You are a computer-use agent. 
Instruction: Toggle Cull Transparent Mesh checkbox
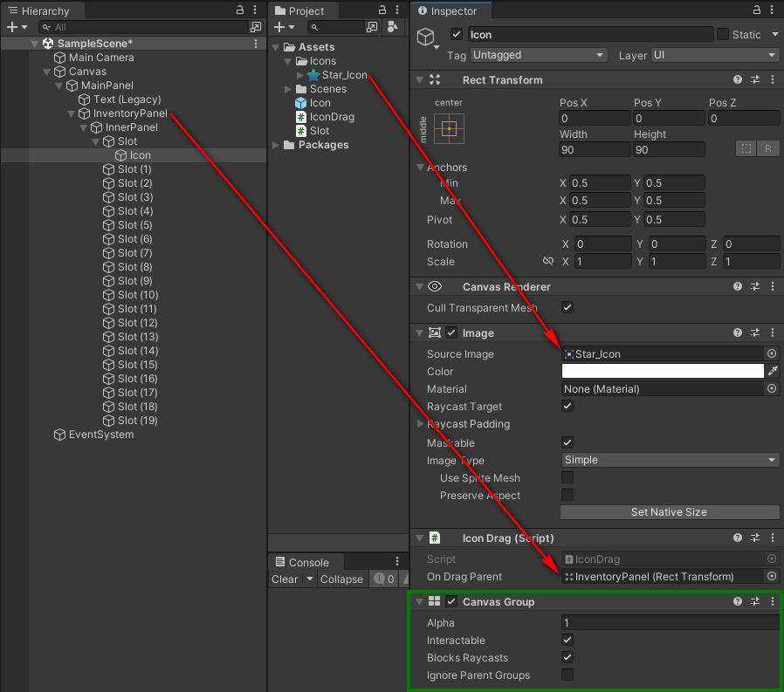(x=567, y=307)
